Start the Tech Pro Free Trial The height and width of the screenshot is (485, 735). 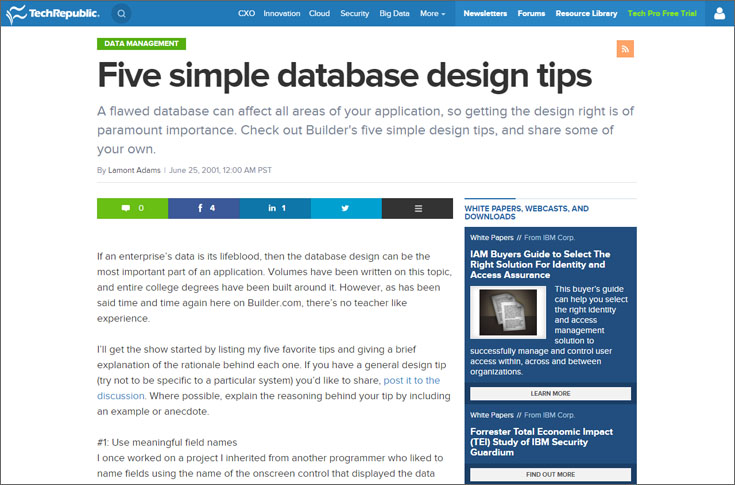click(x=662, y=14)
